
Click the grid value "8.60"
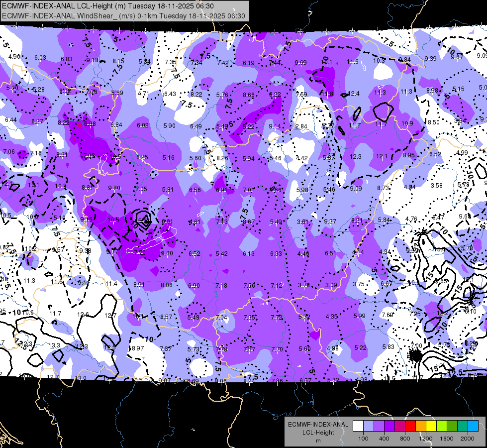tap(167, 253)
